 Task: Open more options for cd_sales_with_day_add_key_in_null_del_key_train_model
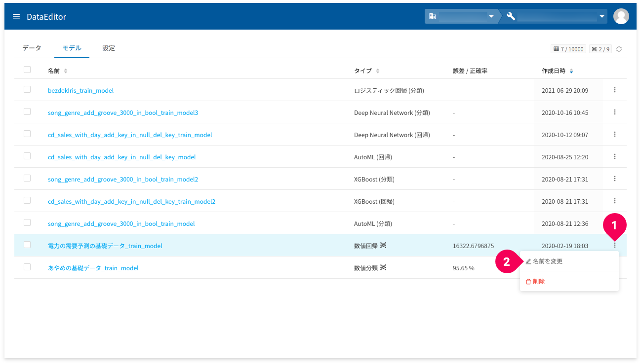pyautogui.click(x=615, y=134)
